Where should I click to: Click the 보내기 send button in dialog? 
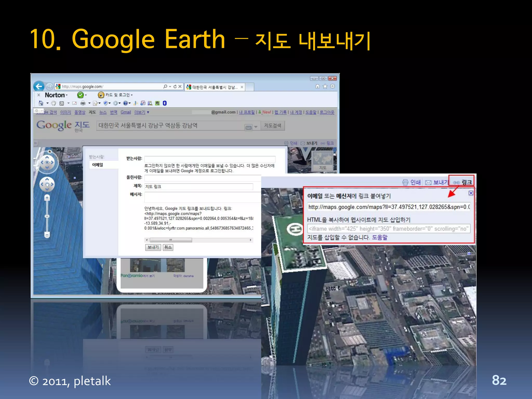point(153,247)
